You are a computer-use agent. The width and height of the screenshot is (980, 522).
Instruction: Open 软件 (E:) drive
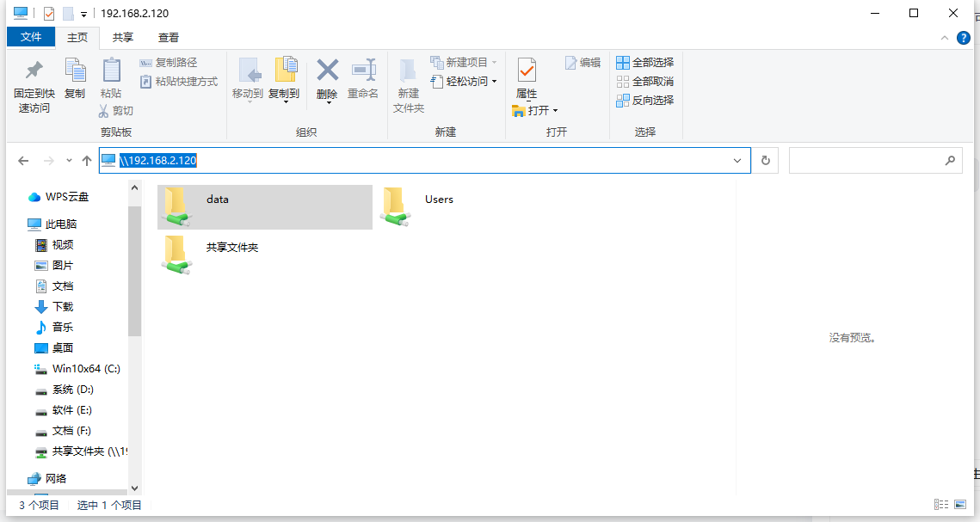(x=64, y=409)
